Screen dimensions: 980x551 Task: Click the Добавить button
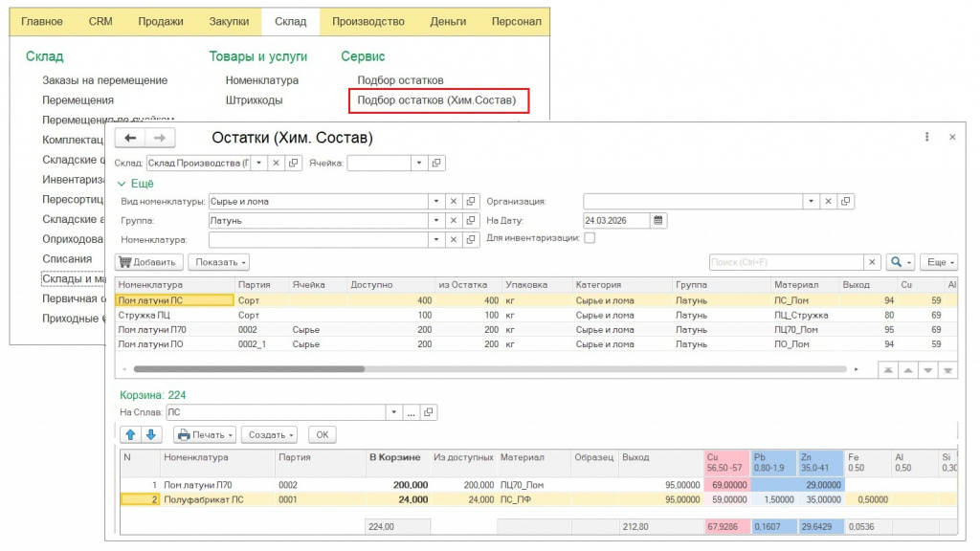(147, 262)
